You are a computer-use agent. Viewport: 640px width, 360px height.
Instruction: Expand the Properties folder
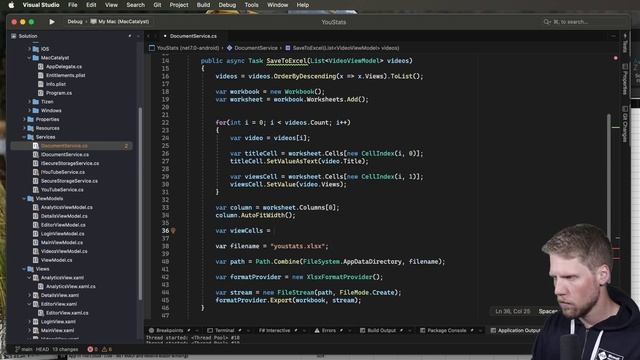point(24,119)
